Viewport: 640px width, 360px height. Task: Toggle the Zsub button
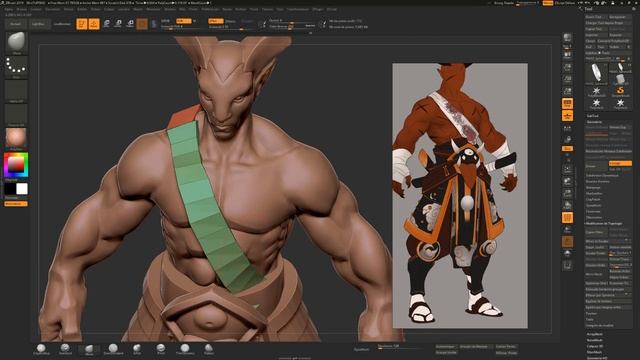(x=231, y=21)
